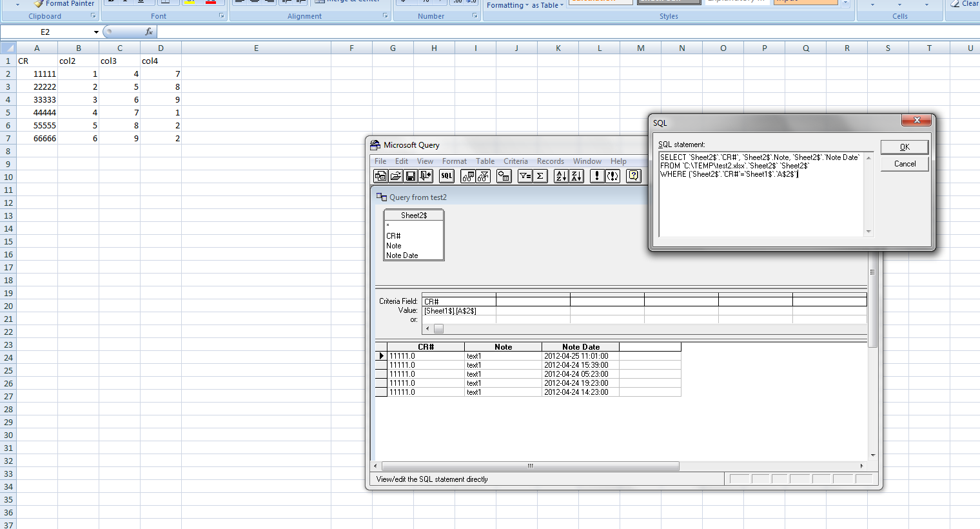Click the Add Table icon
Image resolution: width=980 pixels, height=529 pixels.
[x=504, y=175]
